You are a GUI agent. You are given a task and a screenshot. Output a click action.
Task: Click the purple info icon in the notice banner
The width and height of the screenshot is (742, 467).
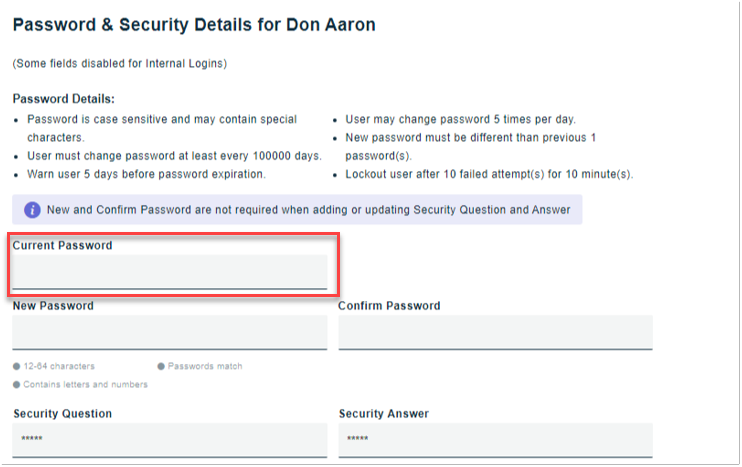(32, 210)
